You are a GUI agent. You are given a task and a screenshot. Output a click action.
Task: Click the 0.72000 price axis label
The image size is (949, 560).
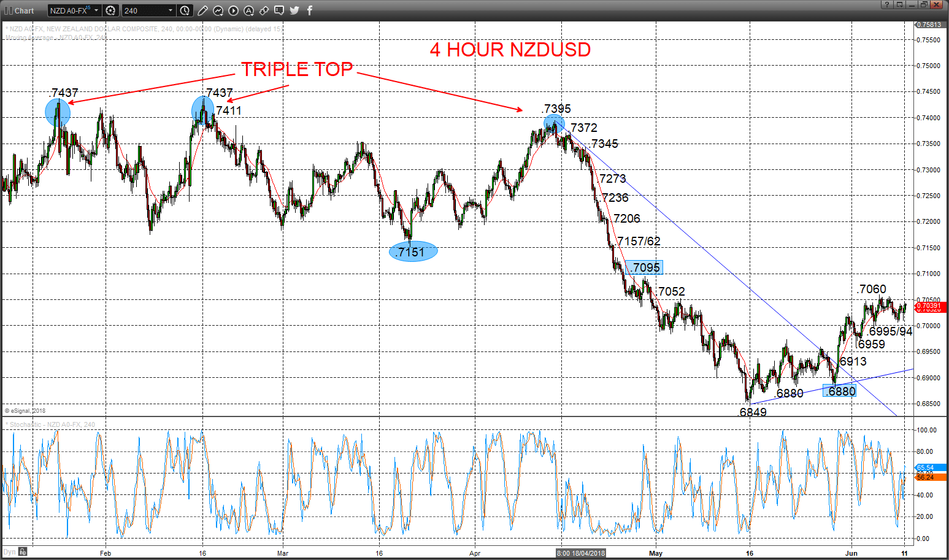pos(928,221)
